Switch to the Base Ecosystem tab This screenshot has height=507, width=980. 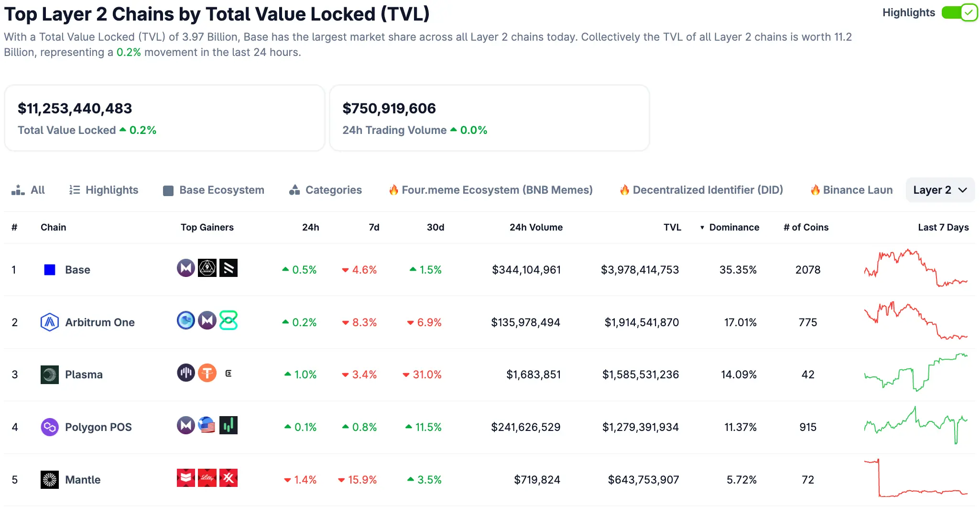point(214,190)
